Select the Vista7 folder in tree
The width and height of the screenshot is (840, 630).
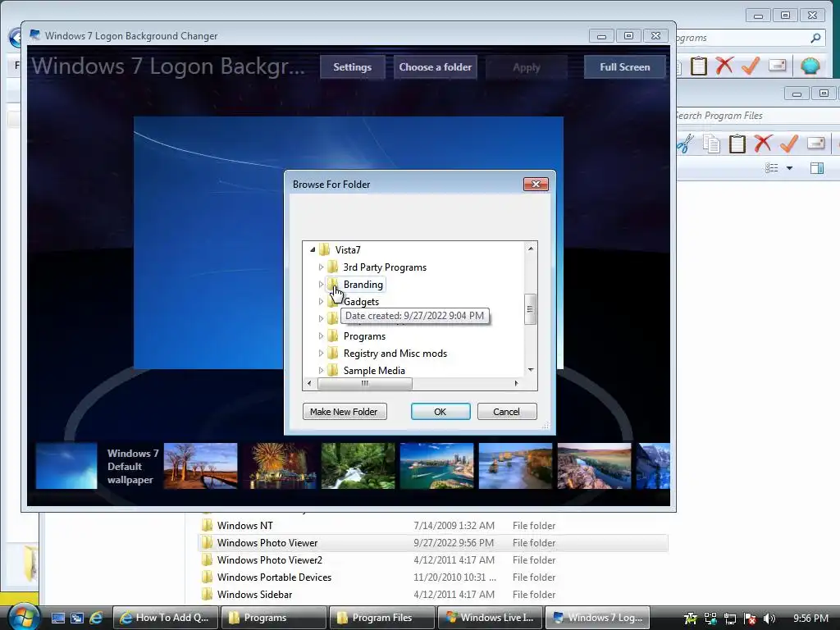[x=348, y=250]
